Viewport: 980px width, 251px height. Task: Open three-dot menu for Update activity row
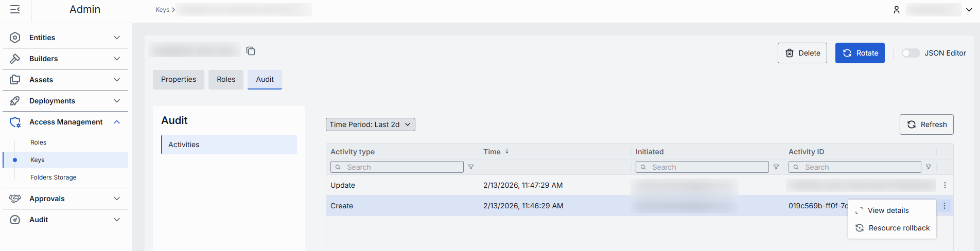click(x=945, y=185)
